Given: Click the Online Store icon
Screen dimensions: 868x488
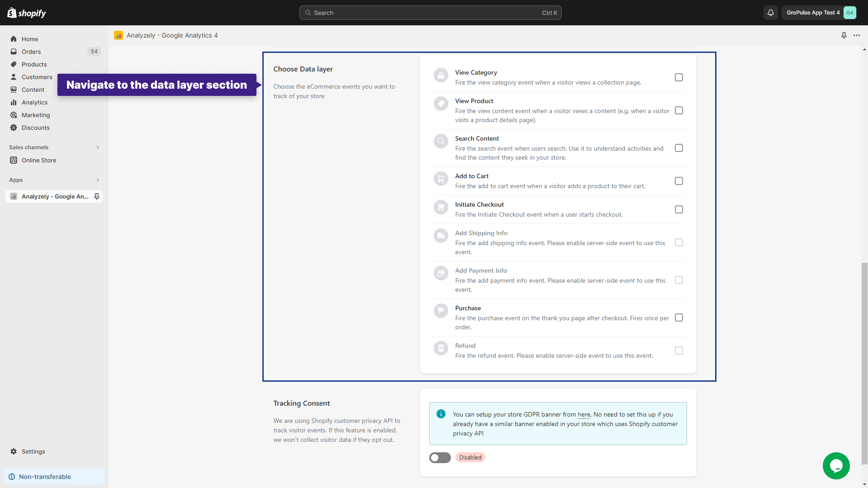Looking at the screenshot, I should (14, 160).
